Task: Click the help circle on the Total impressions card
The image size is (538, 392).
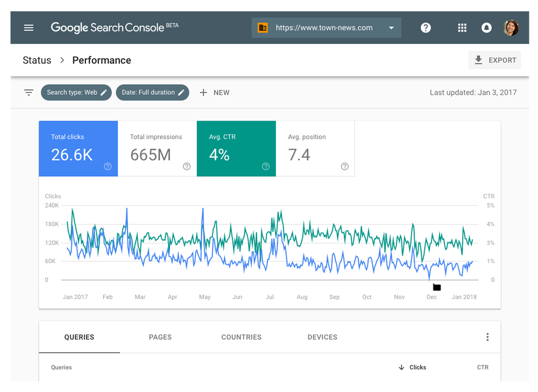Action: [186, 167]
